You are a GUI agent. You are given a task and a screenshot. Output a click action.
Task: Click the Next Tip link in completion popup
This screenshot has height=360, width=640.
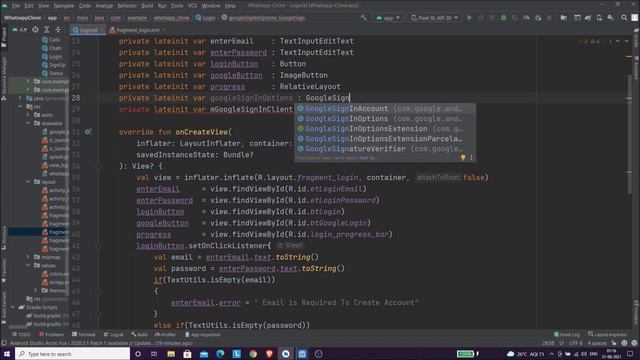(x=367, y=158)
